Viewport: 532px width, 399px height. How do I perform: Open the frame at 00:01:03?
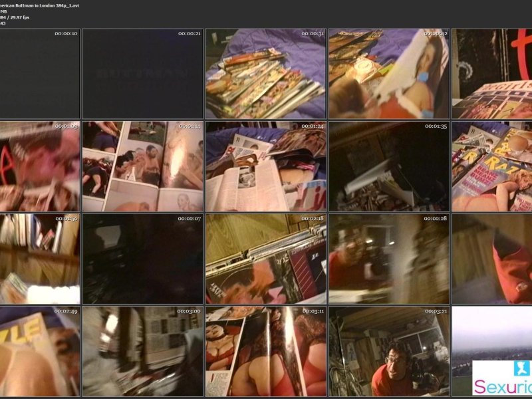[x=40, y=166]
